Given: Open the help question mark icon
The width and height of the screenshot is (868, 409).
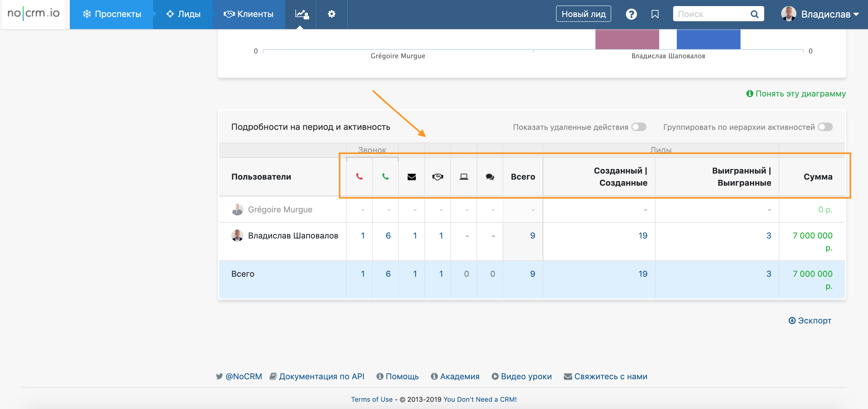Looking at the screenshot, I should click(631, 14).
